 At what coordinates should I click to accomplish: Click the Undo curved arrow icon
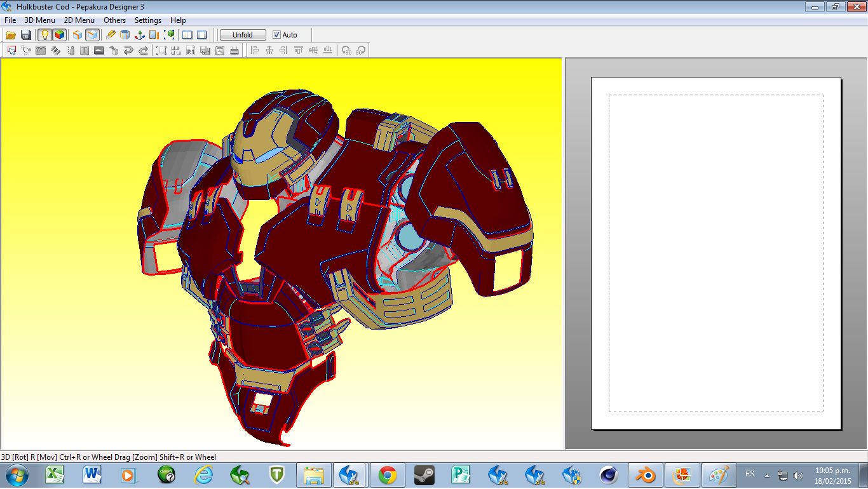[x=128, y=50]
